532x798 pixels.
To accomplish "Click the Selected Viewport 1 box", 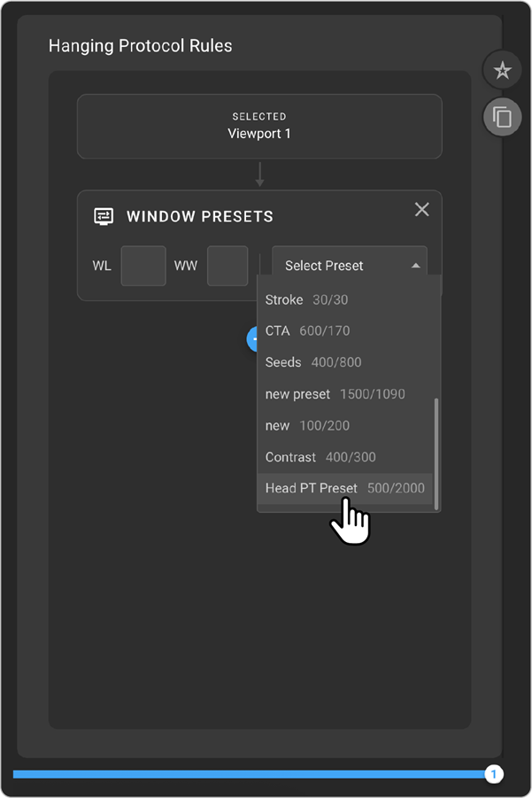I will 259,126.
